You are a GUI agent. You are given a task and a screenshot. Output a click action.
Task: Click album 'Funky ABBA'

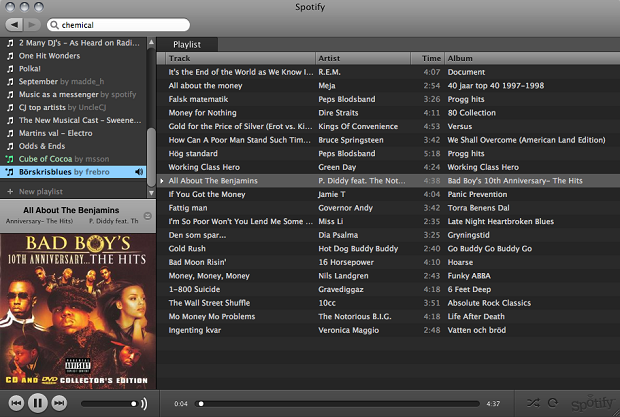(469, 276)
